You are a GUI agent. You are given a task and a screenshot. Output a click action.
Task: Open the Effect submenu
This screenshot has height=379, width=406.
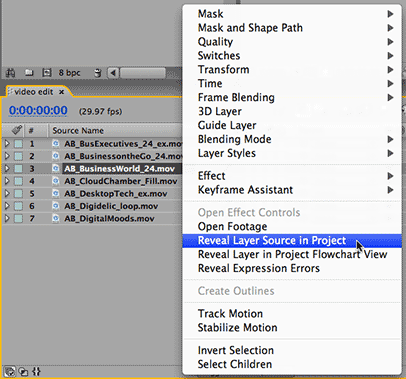click(x=292, y=176)
